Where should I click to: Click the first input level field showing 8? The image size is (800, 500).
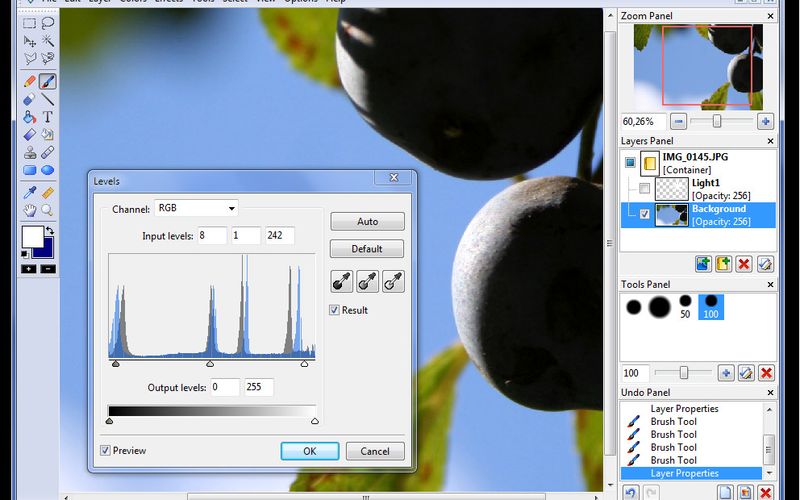212,236
